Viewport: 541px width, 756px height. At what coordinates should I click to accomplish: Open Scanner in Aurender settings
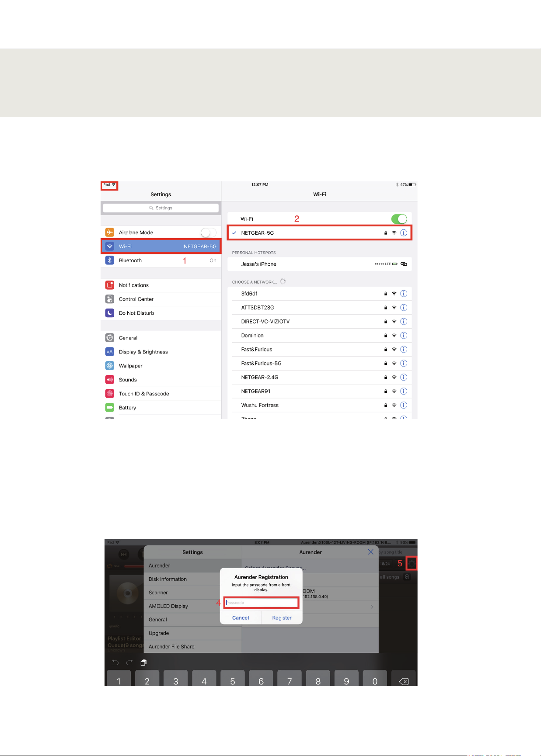pyautogui.click(x=192, y=593)
